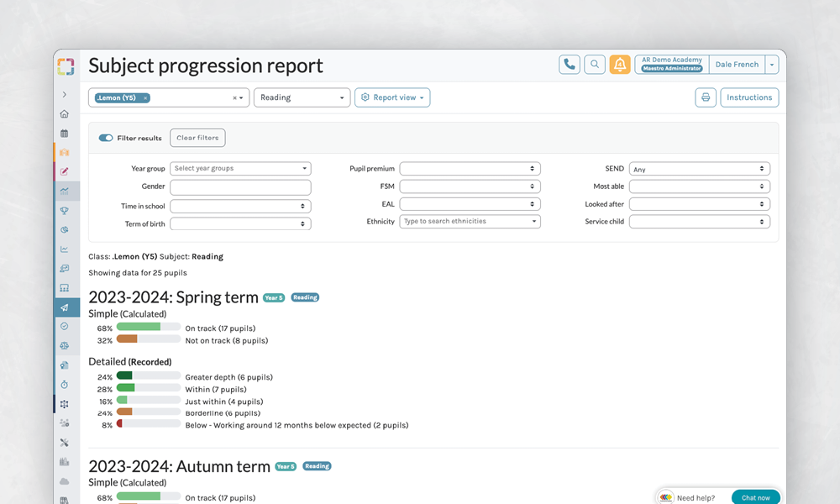The height and width of the screenshot is (504, 840).
Task: Open the Pupil premium filter dropdown
Action: point(470,169)
